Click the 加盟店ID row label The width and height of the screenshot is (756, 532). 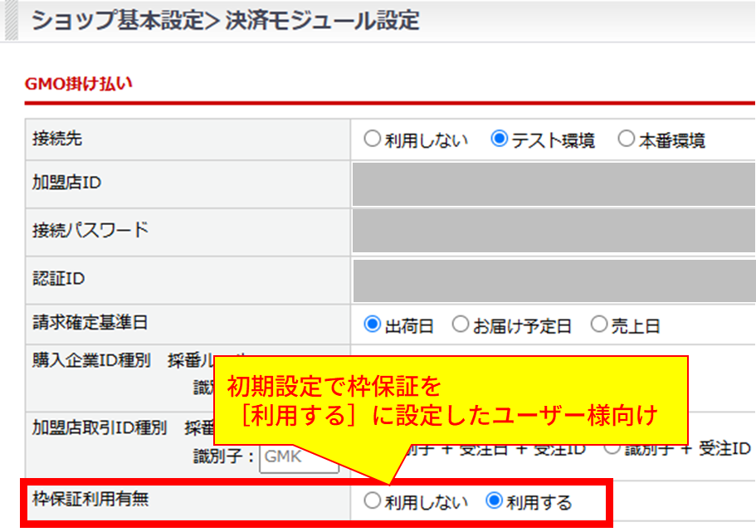point(66,183)
